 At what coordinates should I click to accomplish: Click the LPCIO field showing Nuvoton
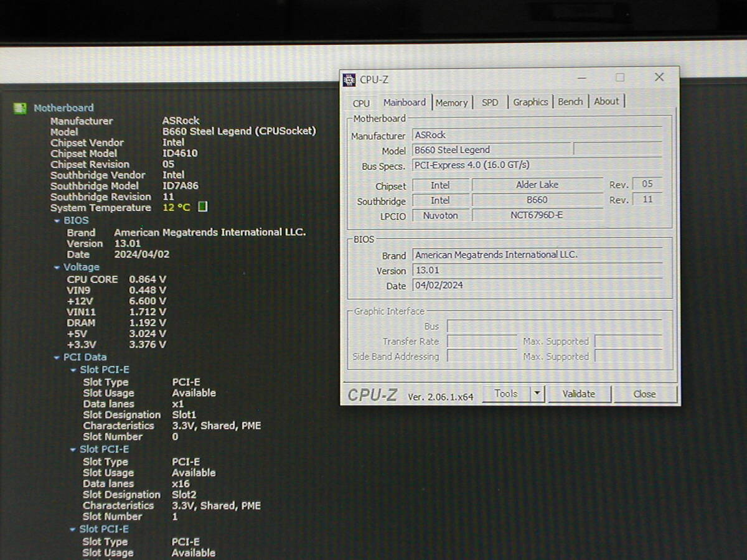[x=440, y=216]
